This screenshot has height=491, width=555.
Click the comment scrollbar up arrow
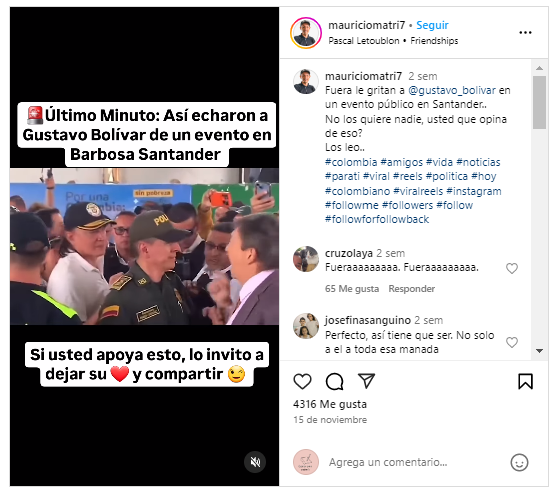539,68
